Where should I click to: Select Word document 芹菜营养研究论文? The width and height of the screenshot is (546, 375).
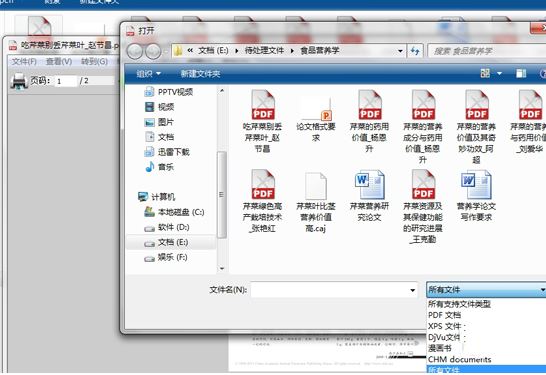click(369, 196)
